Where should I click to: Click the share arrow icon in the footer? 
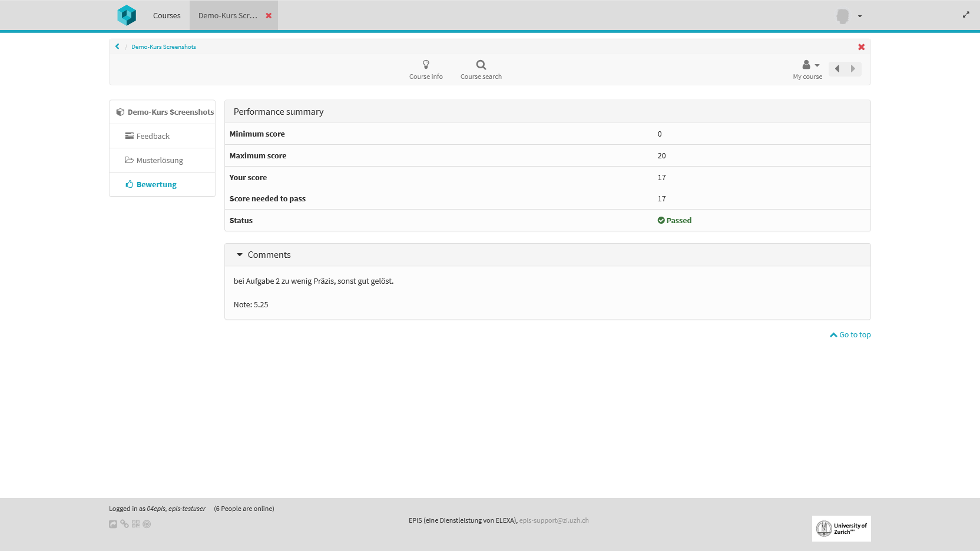tap(113, 524)
